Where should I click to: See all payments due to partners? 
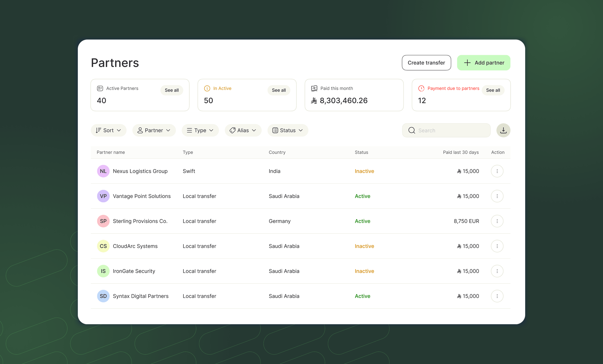[493, 90]
